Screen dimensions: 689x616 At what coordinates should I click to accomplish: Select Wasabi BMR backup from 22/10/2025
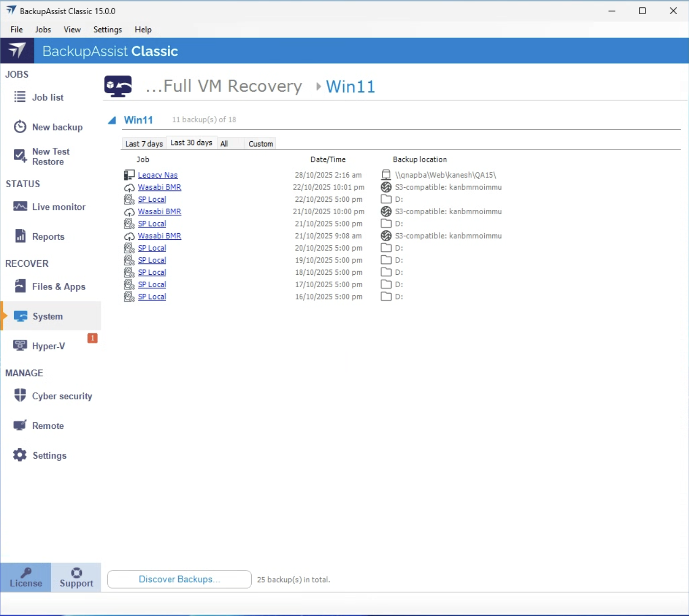click(x=159, y=187)
